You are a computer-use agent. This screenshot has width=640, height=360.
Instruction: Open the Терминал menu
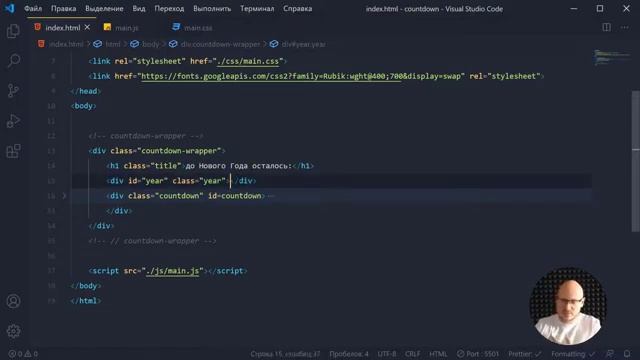tap(257, 9)
